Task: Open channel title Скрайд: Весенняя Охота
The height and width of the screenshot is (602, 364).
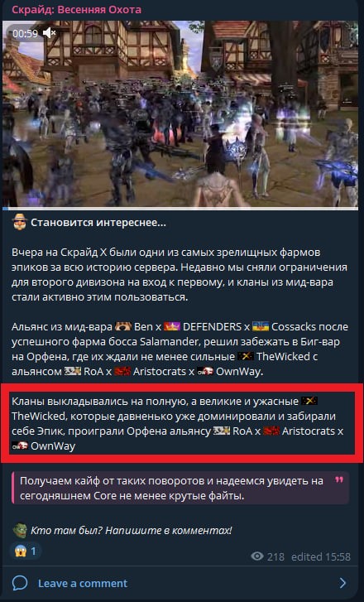Action: pos(76,9)
